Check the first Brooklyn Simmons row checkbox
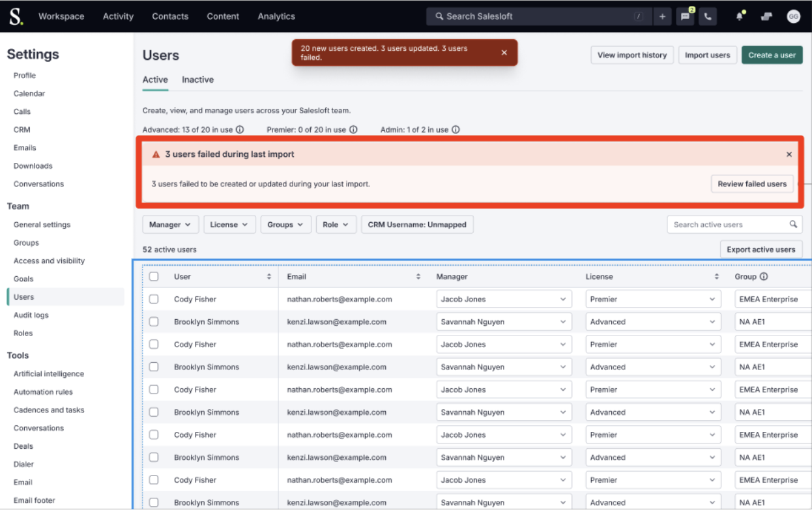The image size is (812, 512). (154, 322)
